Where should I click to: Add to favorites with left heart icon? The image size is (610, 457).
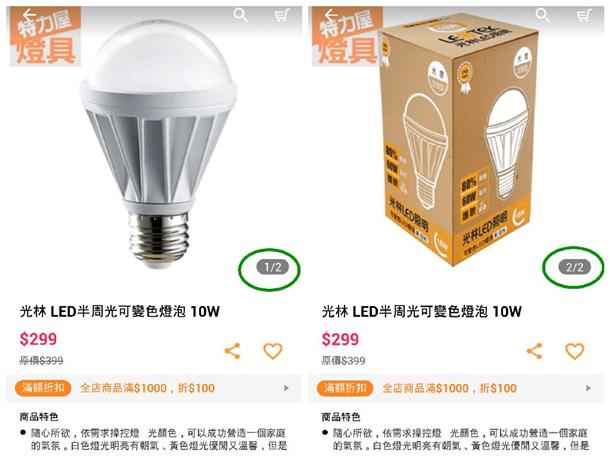(273, 351)
